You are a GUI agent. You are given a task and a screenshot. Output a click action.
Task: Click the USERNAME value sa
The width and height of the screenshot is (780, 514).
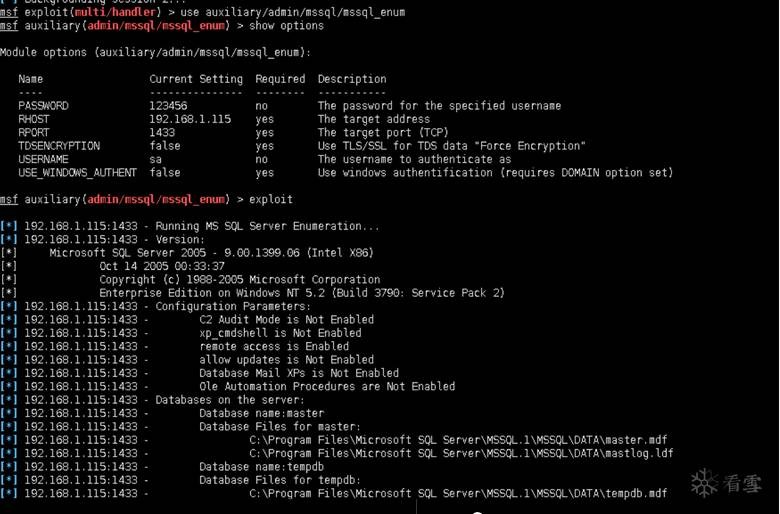point(156,159)
